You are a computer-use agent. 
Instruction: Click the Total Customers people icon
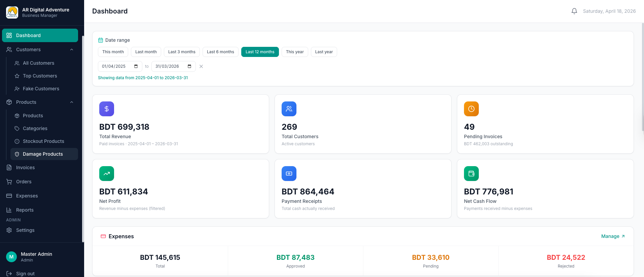[x=289, y=109]
